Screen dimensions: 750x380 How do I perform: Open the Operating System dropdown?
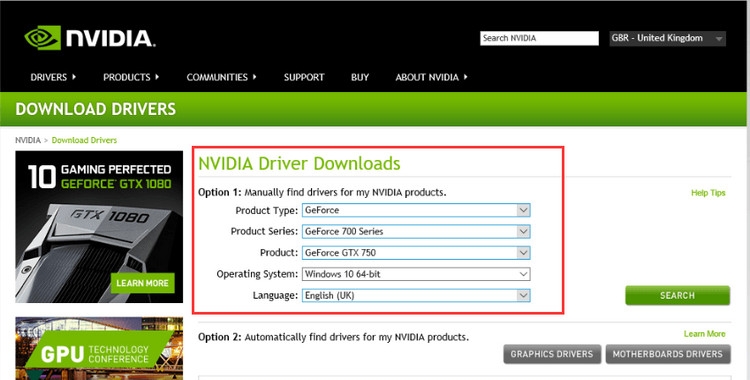416,274
